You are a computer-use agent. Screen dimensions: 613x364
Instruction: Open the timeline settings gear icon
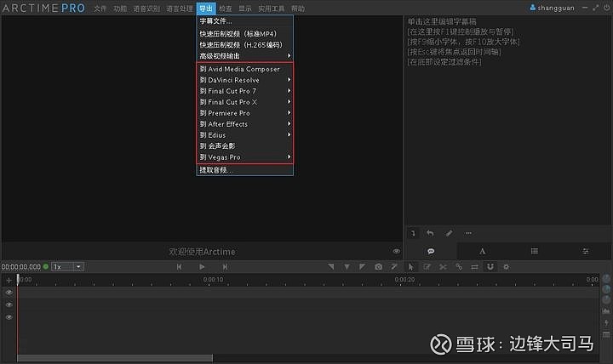[507, 267]
